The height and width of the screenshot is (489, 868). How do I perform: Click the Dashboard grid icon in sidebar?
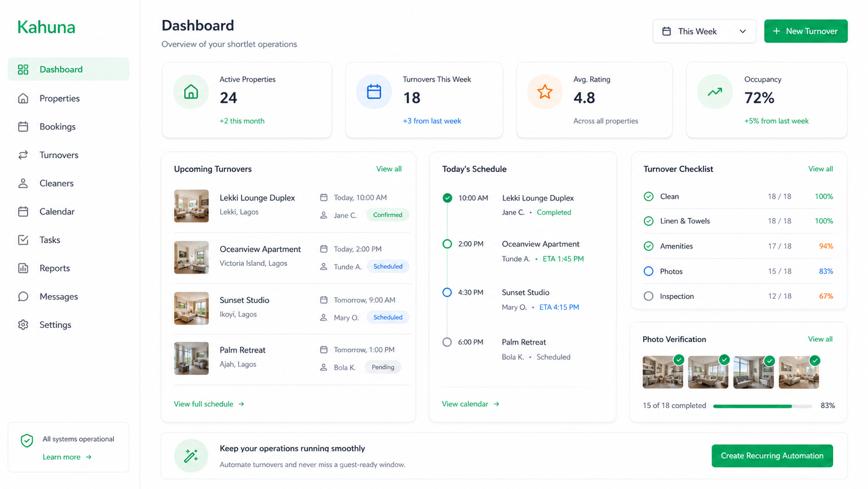tap(23, 70)
